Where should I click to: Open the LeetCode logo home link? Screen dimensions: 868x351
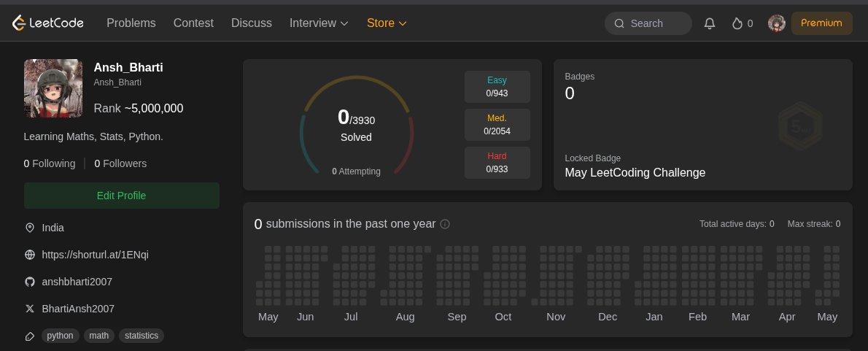pyautogui.click(x=48, y=23)
